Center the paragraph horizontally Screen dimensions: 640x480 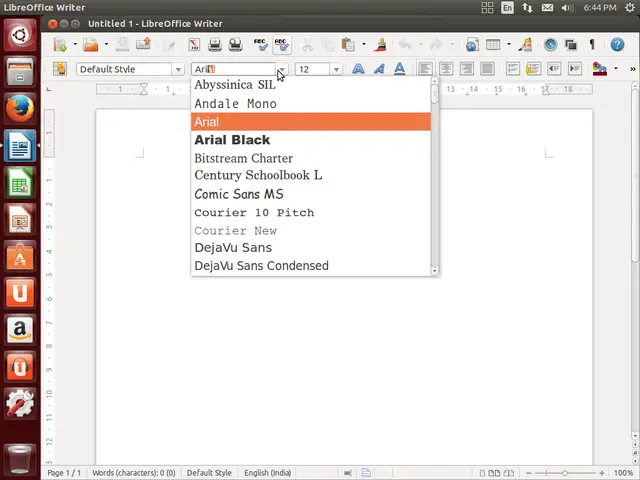(x=446, y=69)
